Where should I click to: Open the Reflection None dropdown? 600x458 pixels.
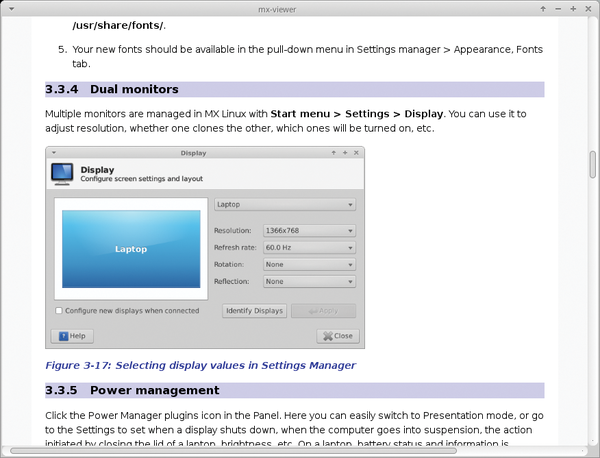[x=309, y=281]
